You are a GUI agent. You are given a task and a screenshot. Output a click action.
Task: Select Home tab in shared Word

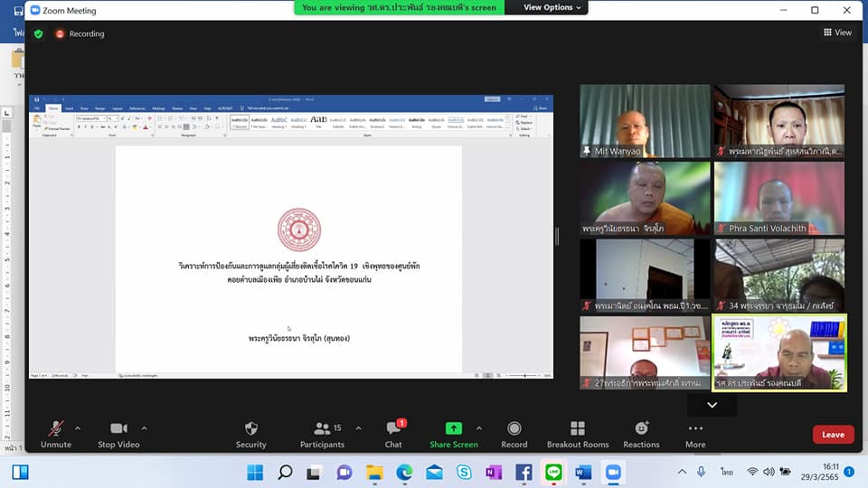coord(53,108)
